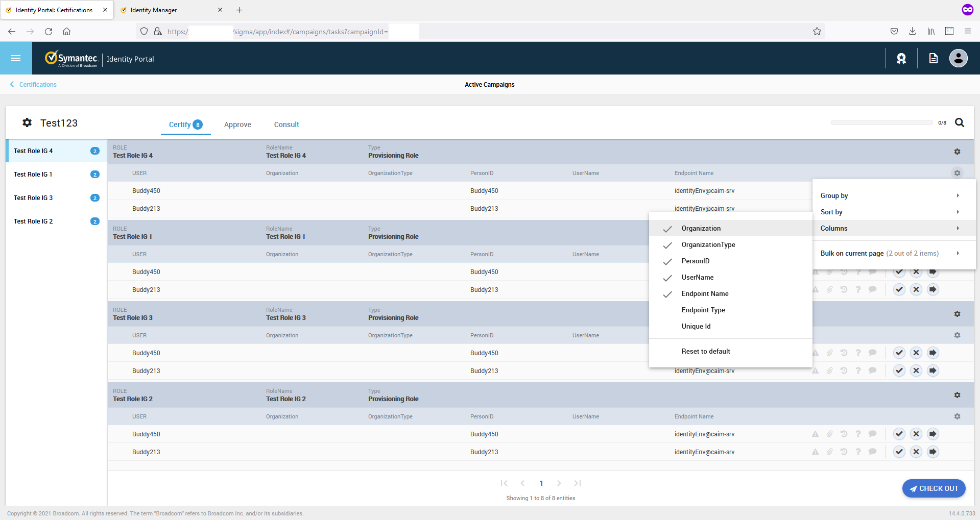This screenshot has height=520, width=980.
Task: Enable the Unique Id column
Action: click(x=696, y=327)
